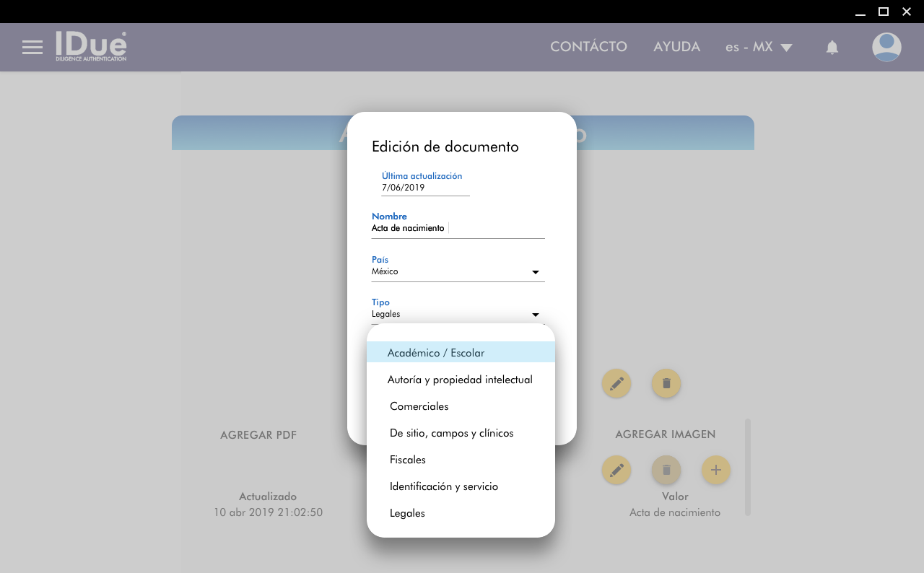The height and width of the screenshot is (573, 924).
Task: Click the IDue logo
Action: [x=92, y=46]
